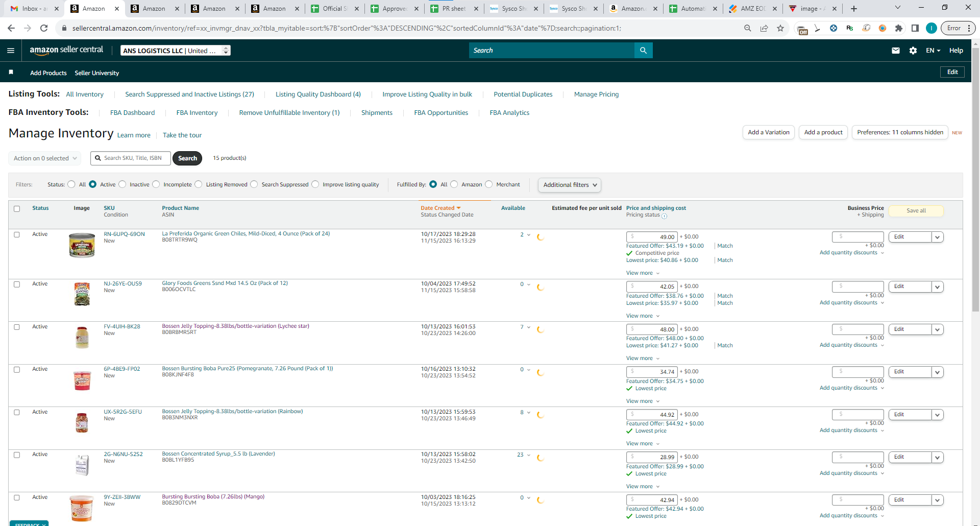Click the Bossen Bursting Boba Pomegranate thumbnail

coord(82,381)
